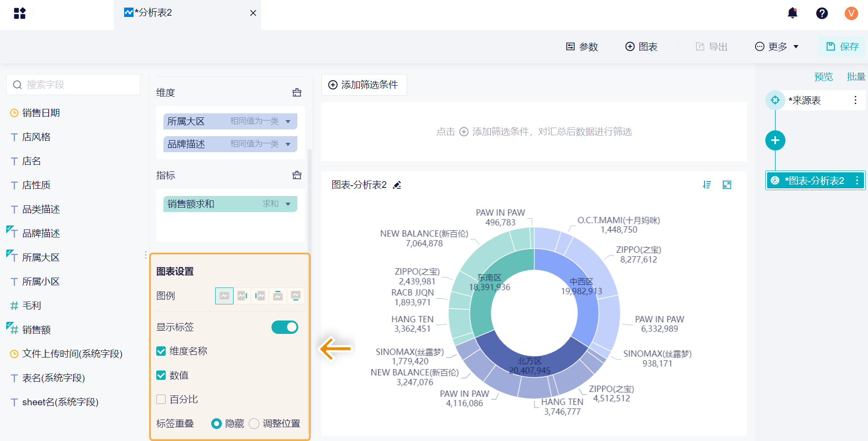Enable the 百分比 checkbox
This screenshot has width=868, height=441.
tap(161, 399)
